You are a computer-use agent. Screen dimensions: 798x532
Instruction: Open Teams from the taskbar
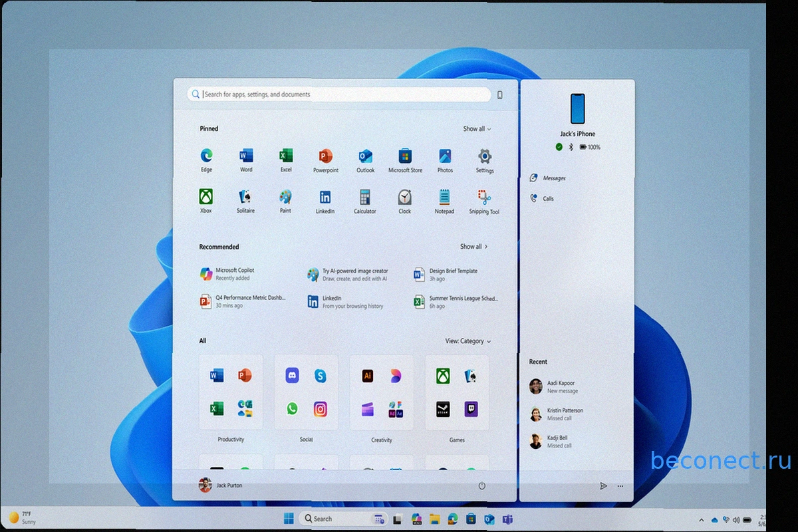pyautogui.click(x=507, y=519)
